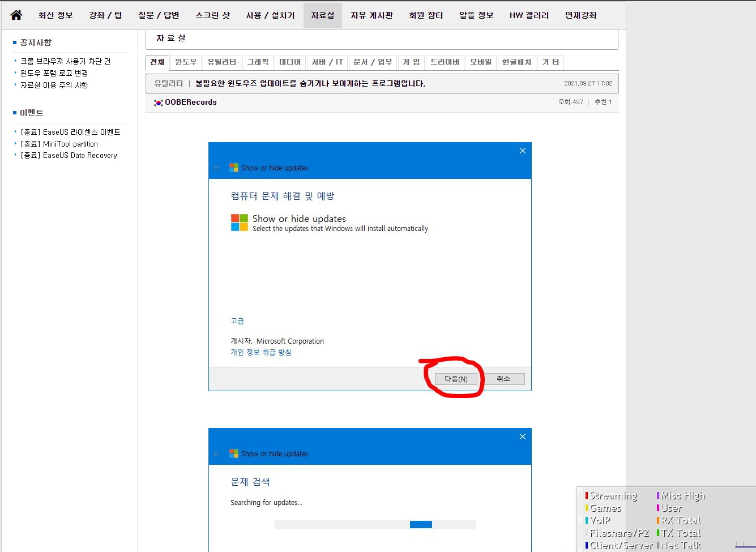756x552 pixels.
Task: Select the 전체 category tab
Action: (x=157, y=62)
